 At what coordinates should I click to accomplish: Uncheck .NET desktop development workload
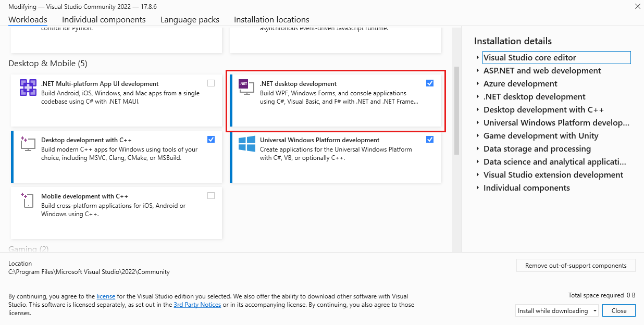[x=430, y=83]
